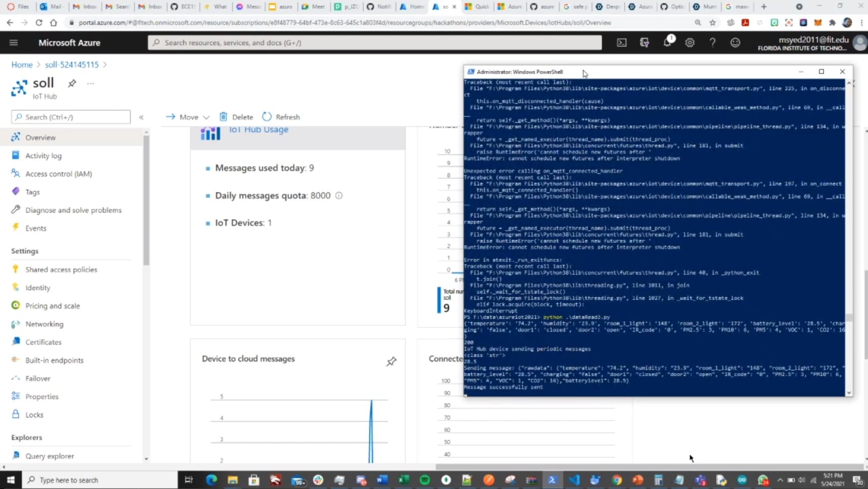Refresh the IoT Hub overview

(281, 117)
